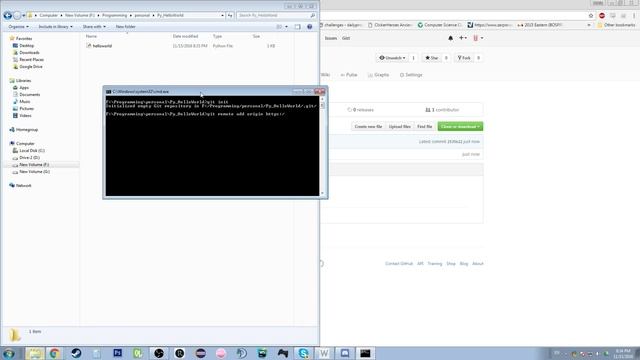Click Upload files button

point(400,127)
